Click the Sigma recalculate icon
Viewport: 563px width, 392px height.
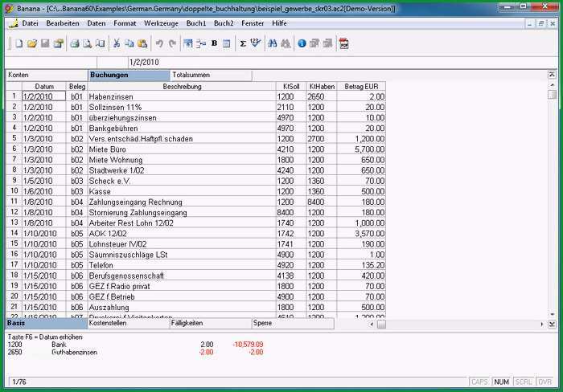point(243,43)
